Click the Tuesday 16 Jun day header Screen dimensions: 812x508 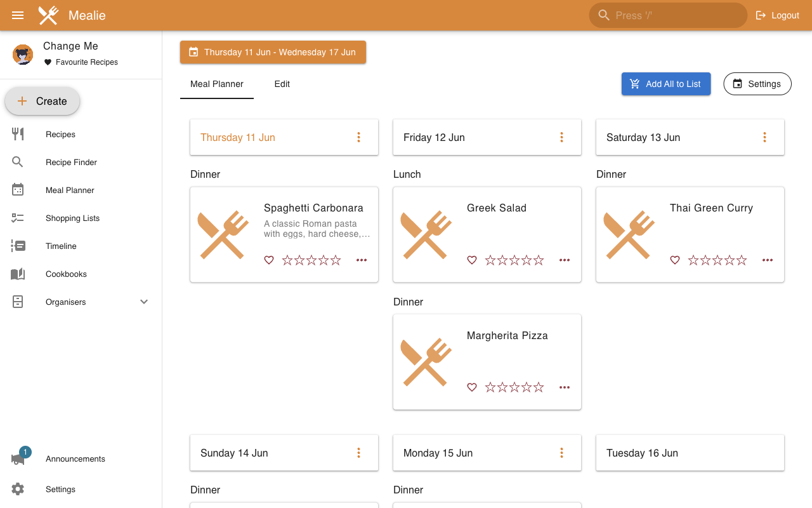click(690, 453)
